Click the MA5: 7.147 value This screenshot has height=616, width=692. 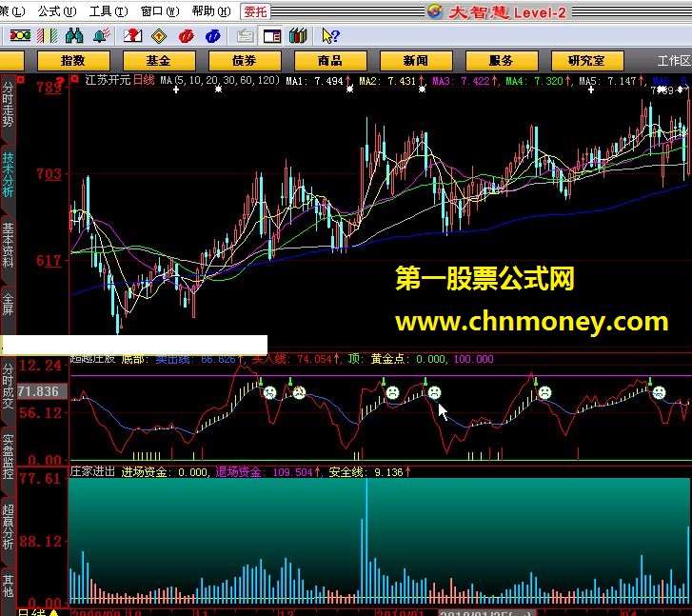tap(612, 81)
